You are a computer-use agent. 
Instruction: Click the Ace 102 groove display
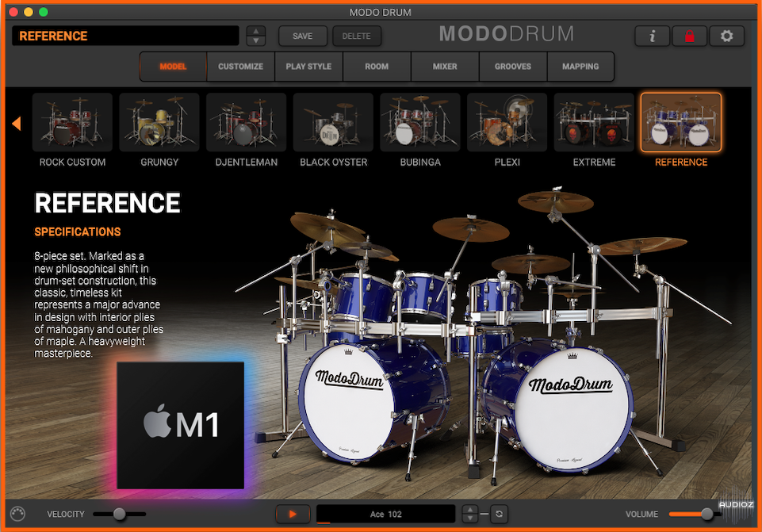click(386, 514)
